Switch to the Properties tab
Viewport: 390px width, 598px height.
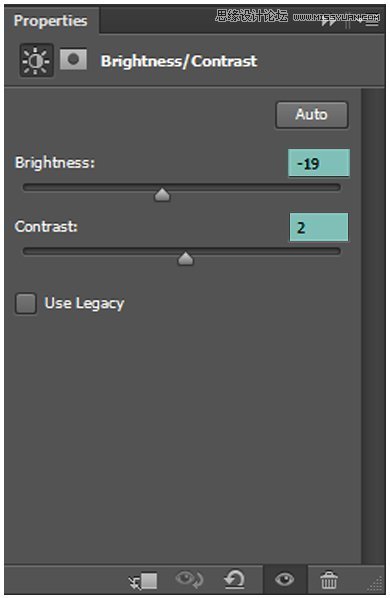click(x=51, y=21)
